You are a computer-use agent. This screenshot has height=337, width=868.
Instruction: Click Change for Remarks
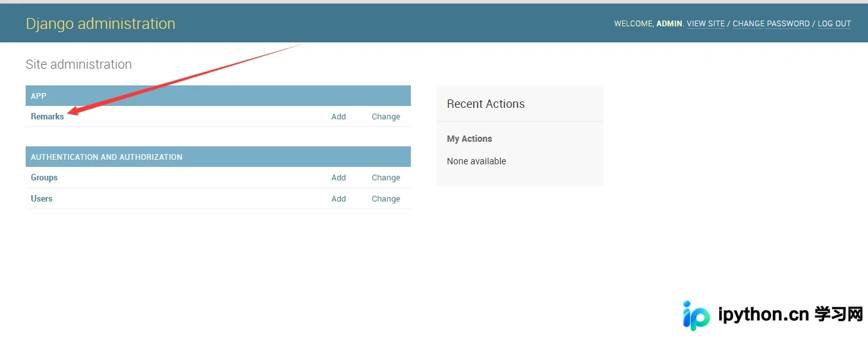[386, 117]
